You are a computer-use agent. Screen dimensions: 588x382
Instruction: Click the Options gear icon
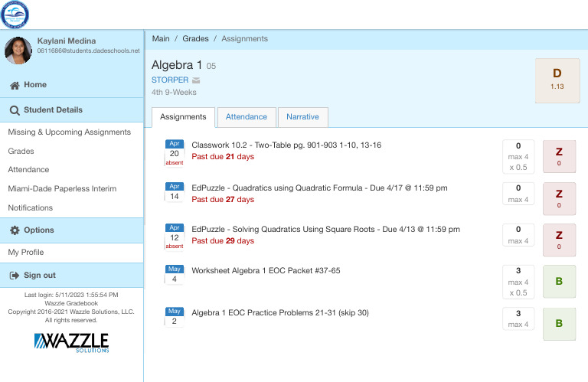pyautogui.click(x=15, y=230)
